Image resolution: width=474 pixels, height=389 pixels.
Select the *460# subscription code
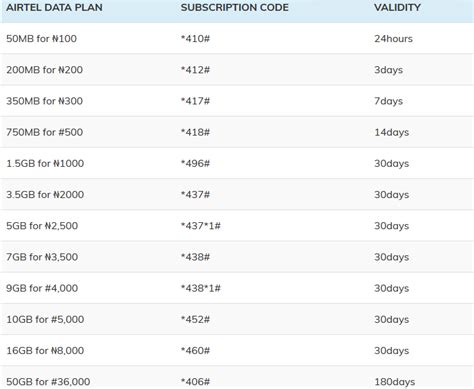point(195,350)
